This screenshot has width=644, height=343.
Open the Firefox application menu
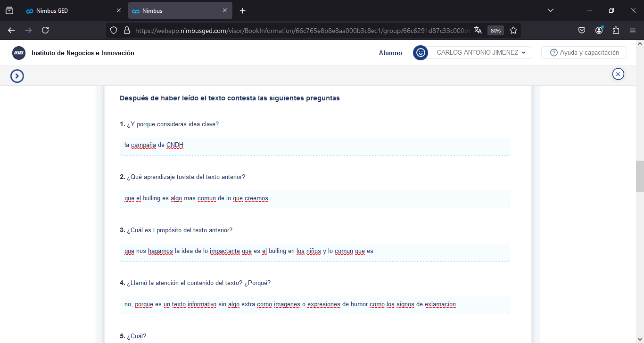[x=633, y=30]
